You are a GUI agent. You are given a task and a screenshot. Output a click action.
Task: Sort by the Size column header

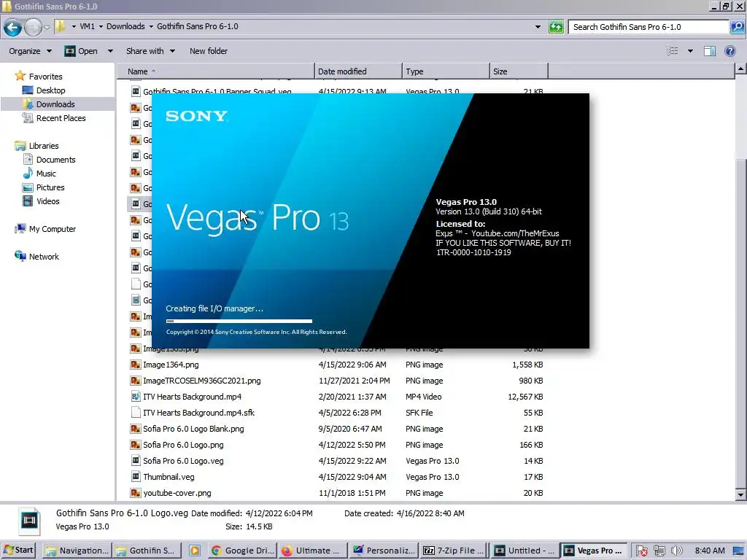(519, 71)
